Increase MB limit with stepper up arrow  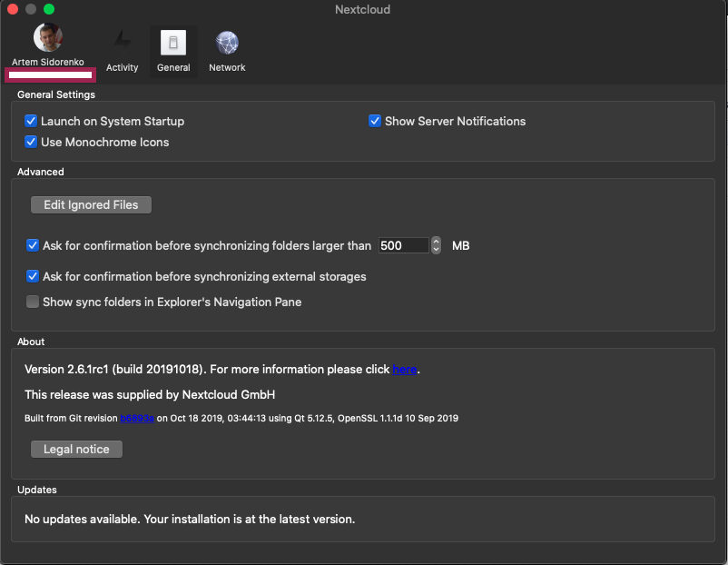click(x=436, y=241)
